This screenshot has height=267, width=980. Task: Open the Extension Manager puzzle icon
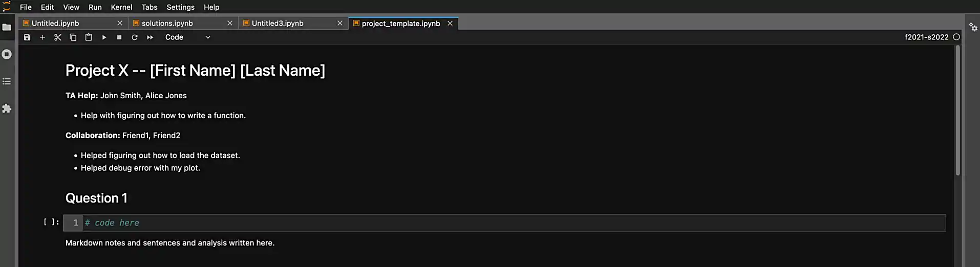[x=7, y=108]
